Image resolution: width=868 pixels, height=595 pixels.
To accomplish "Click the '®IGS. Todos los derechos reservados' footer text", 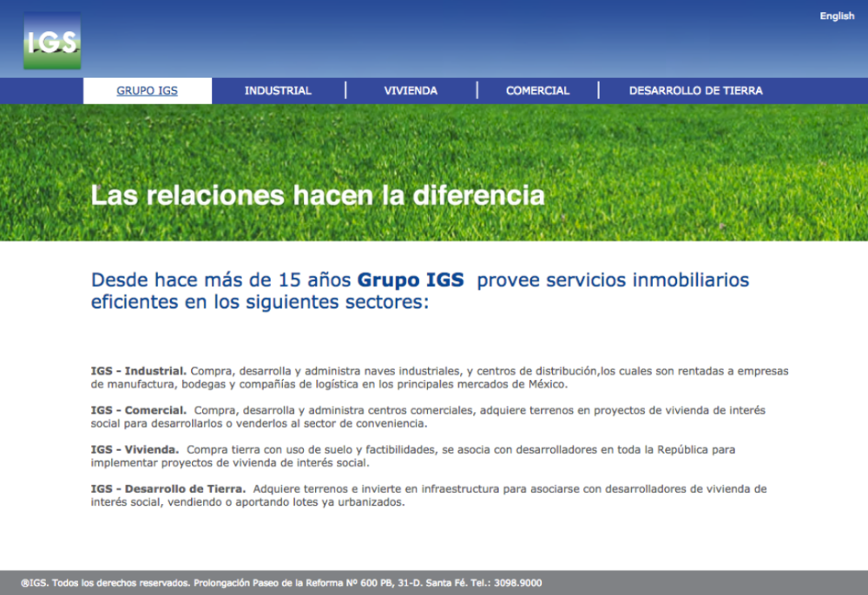I will [x=104, y=583].
